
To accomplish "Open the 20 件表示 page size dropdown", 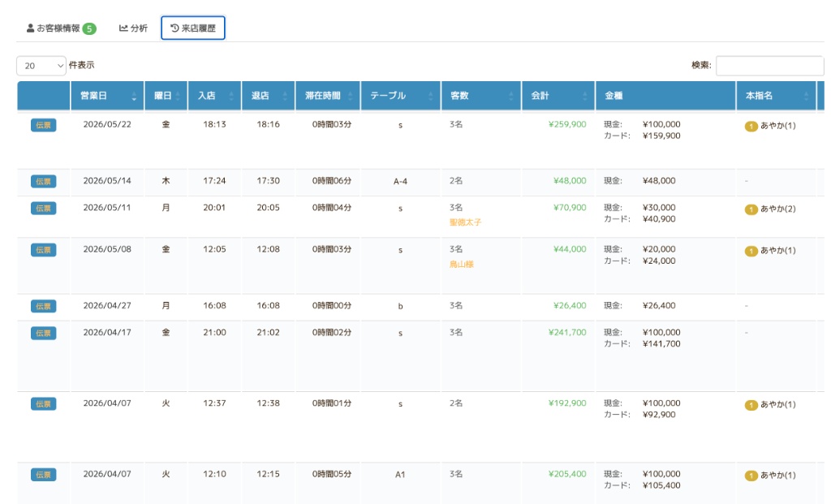I will click(41, 66).
